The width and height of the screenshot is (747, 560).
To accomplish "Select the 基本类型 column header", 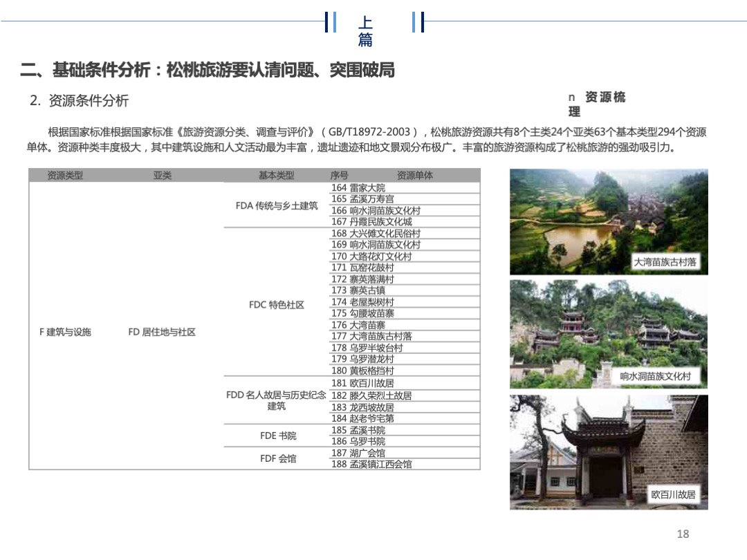I will [x=276, y=176].
